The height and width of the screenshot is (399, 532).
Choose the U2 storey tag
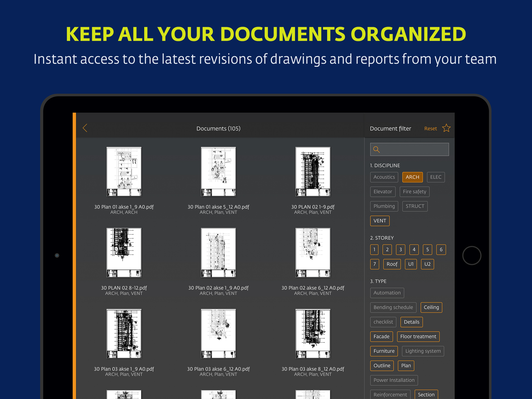(427, 264)
